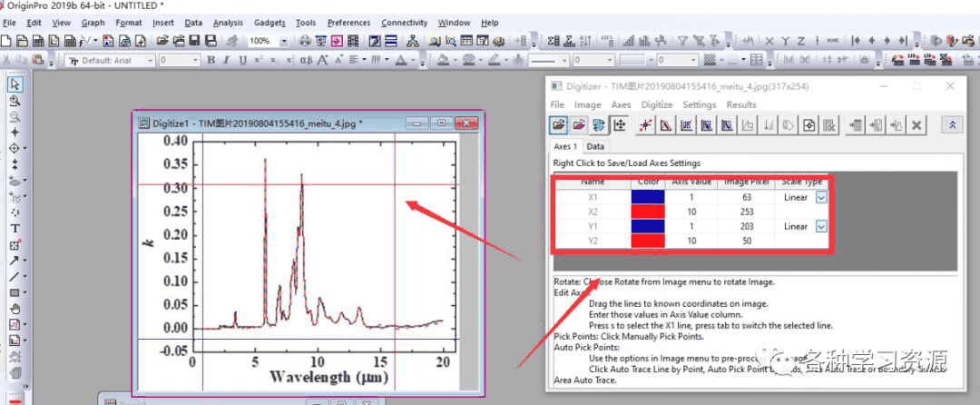Click the Delete Point X icon in Digitizer
The width and height of the screenshot is (980, 405).
(x=916, y=125)
